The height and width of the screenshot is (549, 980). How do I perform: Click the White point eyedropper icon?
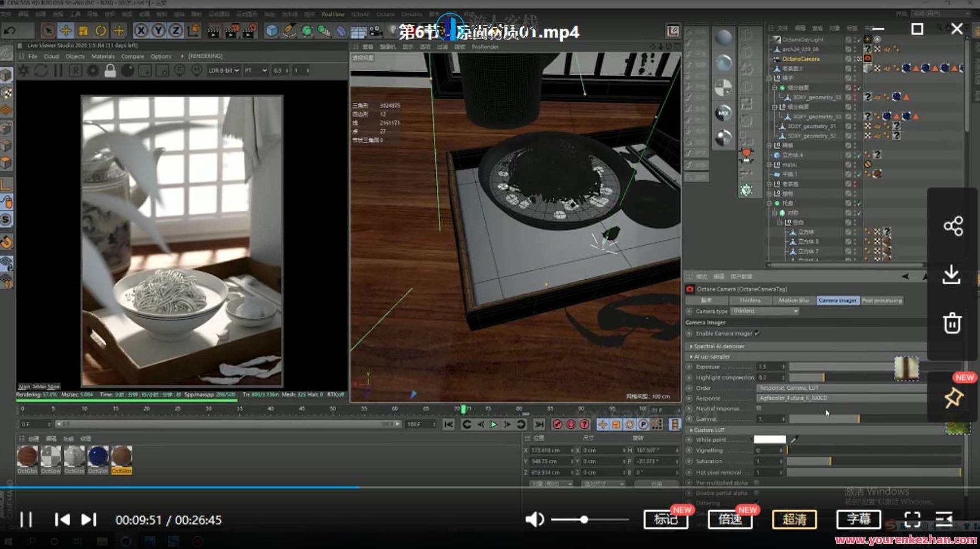(x=794, y=439)
